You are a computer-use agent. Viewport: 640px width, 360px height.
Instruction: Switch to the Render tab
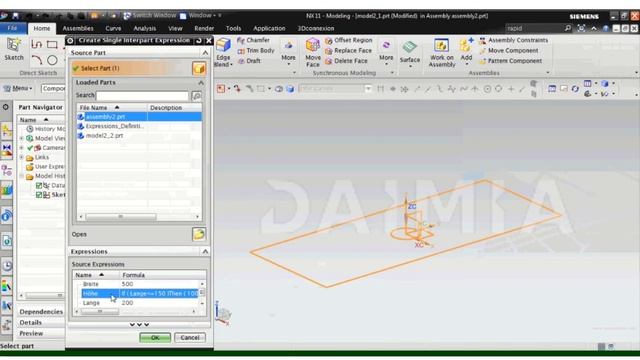point(204,28)
